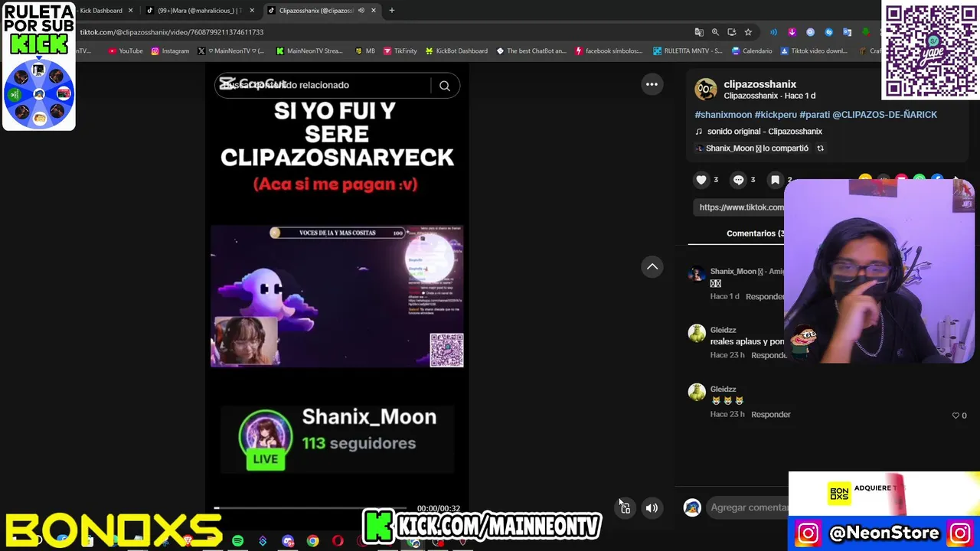This screenshot has width=980, height=551.
Task: Open the MB bookmark
Action: tap(364, 51)
